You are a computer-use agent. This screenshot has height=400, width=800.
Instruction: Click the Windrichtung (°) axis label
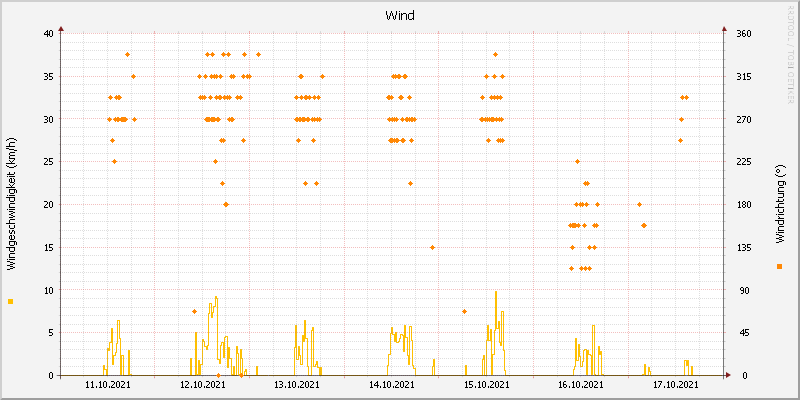780,206
